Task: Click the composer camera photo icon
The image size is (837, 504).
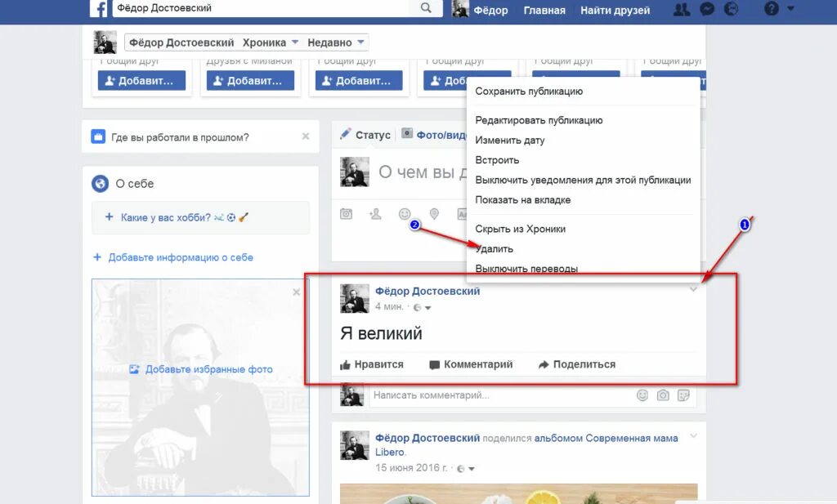Action: point(346,214)
